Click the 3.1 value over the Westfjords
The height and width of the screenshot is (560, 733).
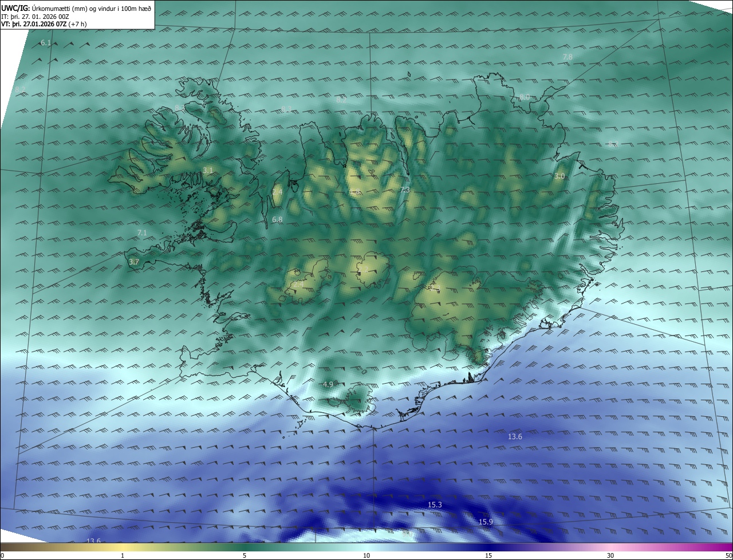coord(208,170)
